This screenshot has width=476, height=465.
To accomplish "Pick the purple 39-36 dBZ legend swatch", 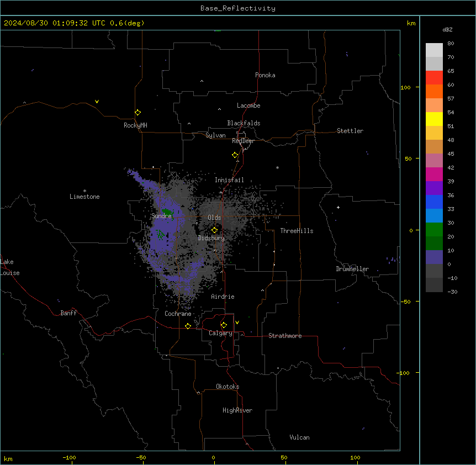I will tap(434, 188).
